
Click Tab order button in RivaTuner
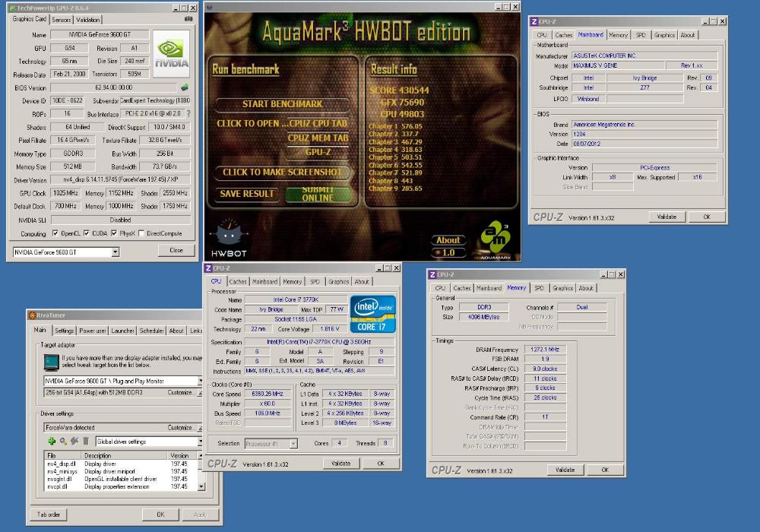coord(49,515)
